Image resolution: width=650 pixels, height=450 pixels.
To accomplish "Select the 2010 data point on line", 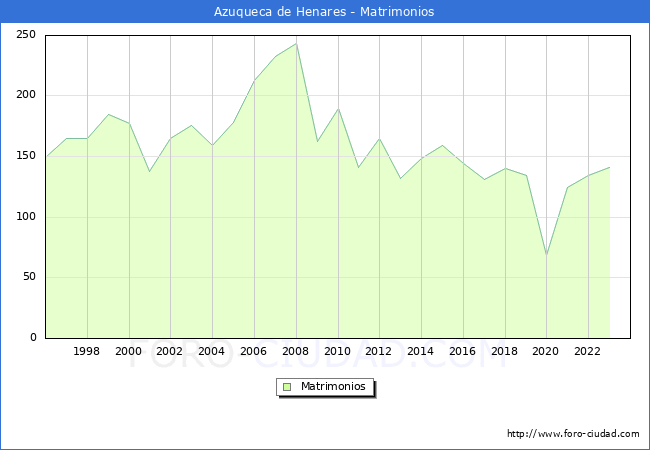I will tap(339, 109).
